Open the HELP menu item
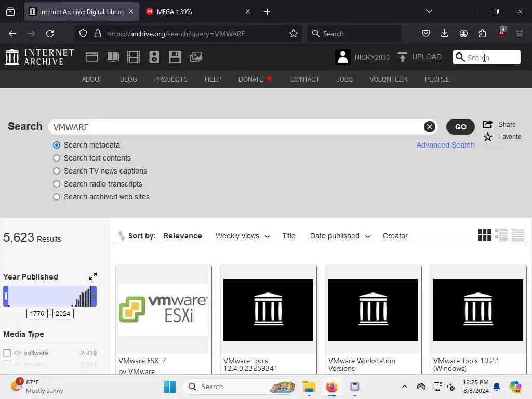This screenshot has height=399, width=532. click(x=212, y=79)
